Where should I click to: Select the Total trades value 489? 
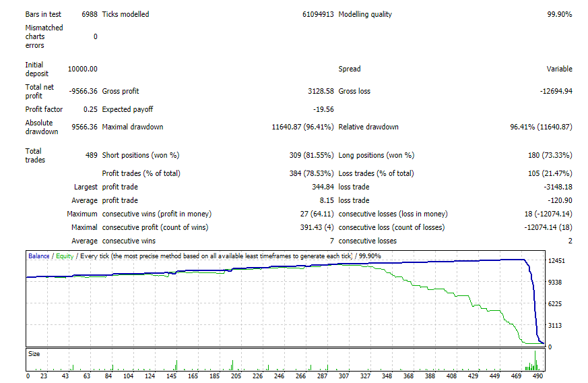point(92,156)
